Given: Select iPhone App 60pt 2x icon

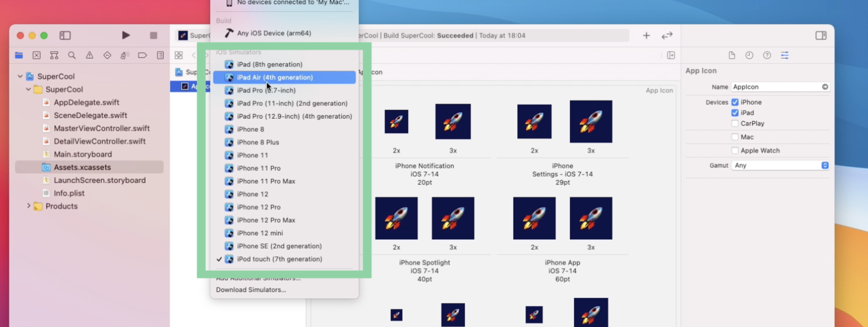Looking at the screenshot, I should click(x=534, y=218).
